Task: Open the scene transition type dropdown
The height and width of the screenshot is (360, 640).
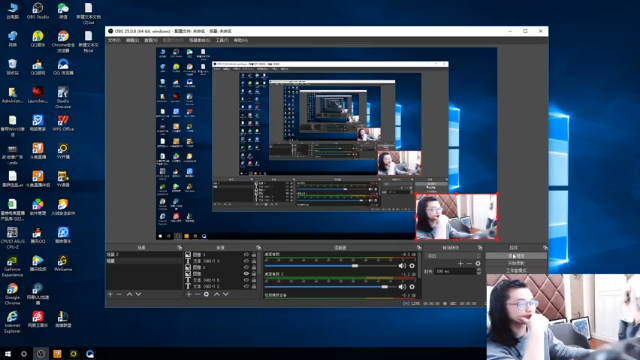Action: tap(453, 256)
